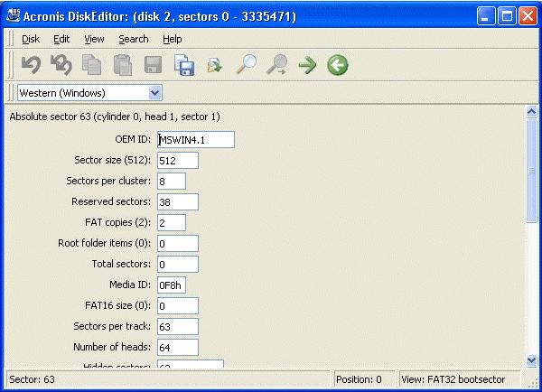Select the Media ID field
Viewport: 542px width, 392px height.
pyautogui.click(x=172, y=285)
